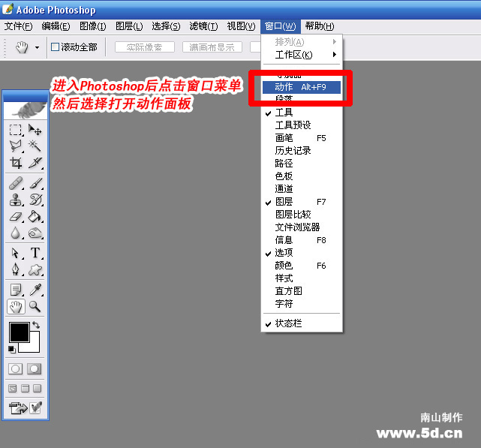Image resolution: width=481 pixels, height=448 pixels.
Task: Select the Rectangular Marquee tool
Action: tap(15, 130)
